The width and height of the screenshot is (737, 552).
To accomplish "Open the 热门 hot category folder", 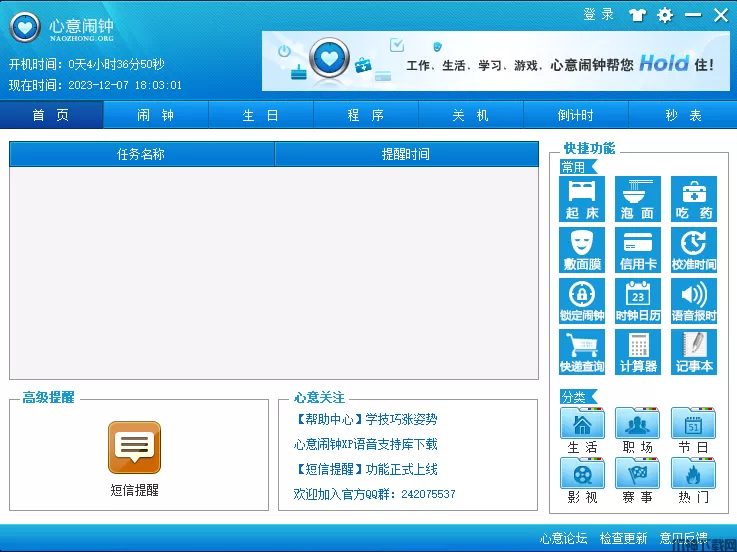I will pyautogui.click(x=693, y=481).
